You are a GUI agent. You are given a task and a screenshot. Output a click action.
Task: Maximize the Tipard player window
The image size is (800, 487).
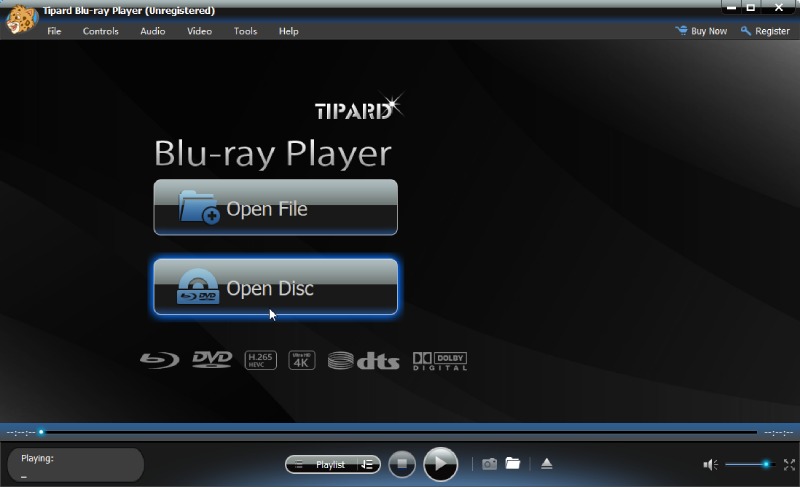751,7
